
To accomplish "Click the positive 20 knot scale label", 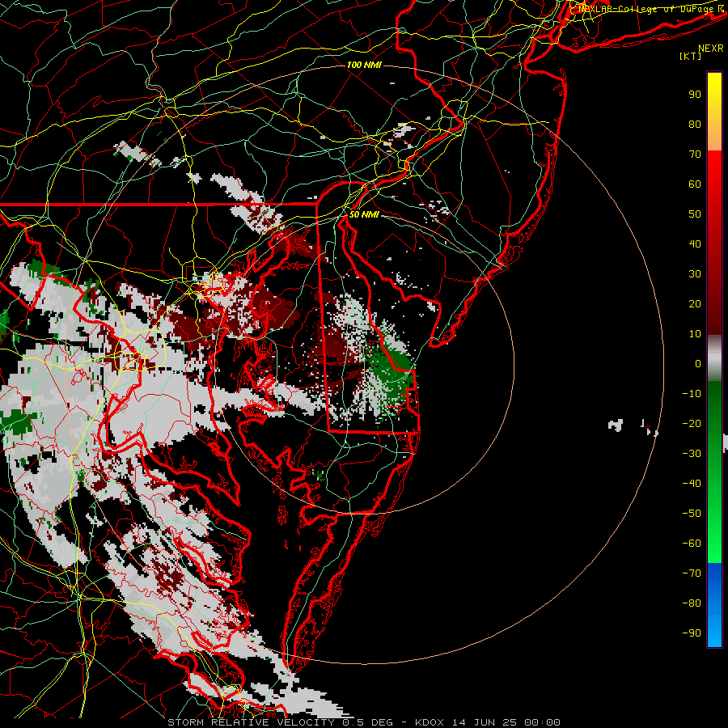I will pos(695,303).
